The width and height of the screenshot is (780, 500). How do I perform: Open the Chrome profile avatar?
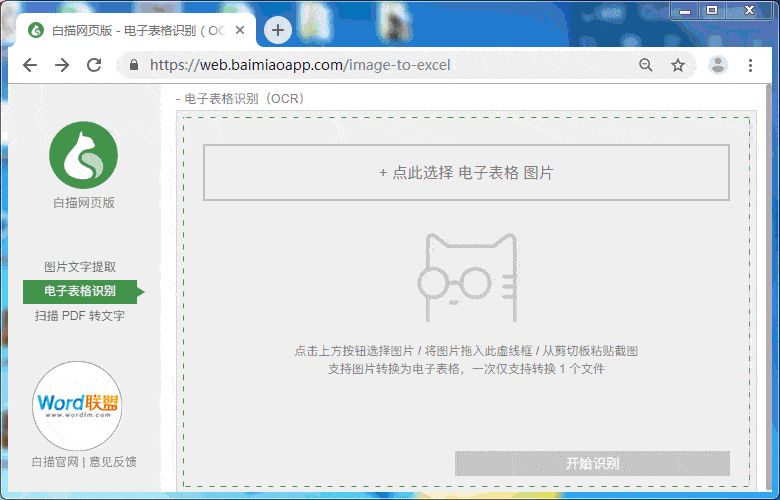(x=718, y=65)
